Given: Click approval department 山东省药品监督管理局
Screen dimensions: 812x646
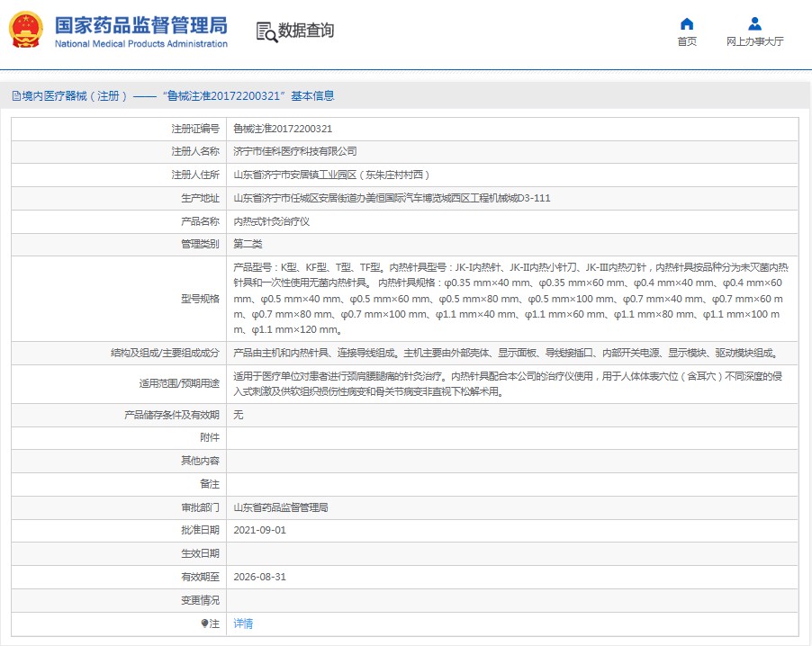Looking at the screenshot, I should 281,507.
